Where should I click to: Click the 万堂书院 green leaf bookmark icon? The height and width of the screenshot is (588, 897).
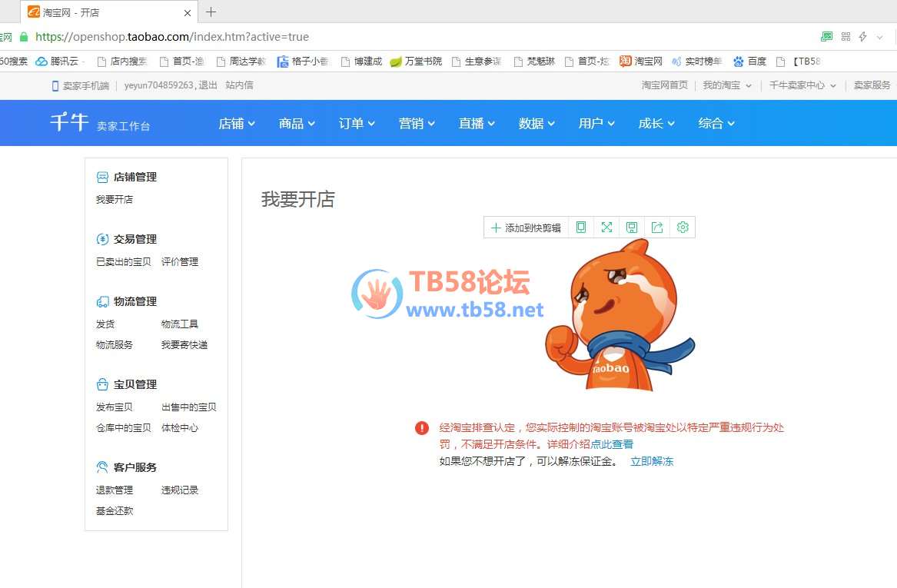pyautogui.click(x=396, y=61)
